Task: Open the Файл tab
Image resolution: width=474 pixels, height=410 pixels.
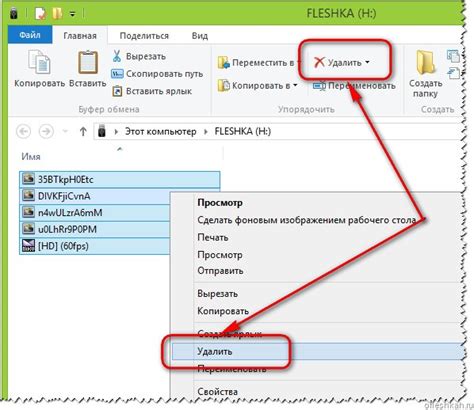Action: [30, 35]
